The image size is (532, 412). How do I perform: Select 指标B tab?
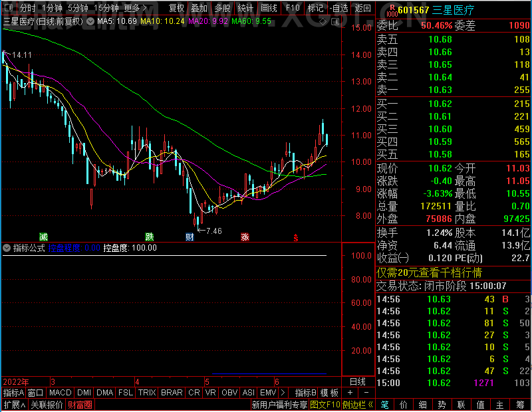(306, 393)
